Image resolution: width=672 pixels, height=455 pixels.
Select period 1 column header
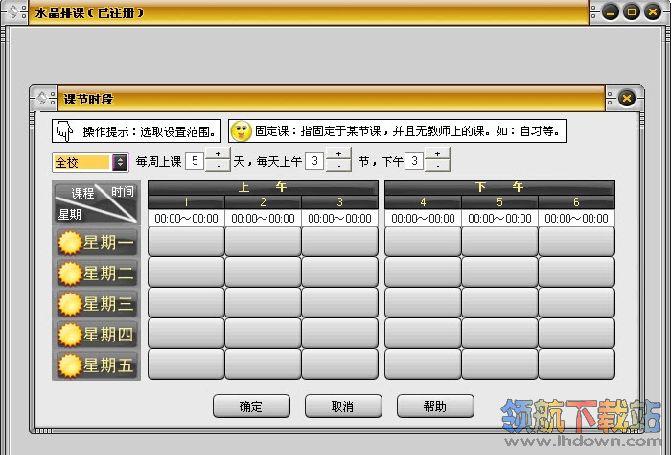[x=186, y=202]
